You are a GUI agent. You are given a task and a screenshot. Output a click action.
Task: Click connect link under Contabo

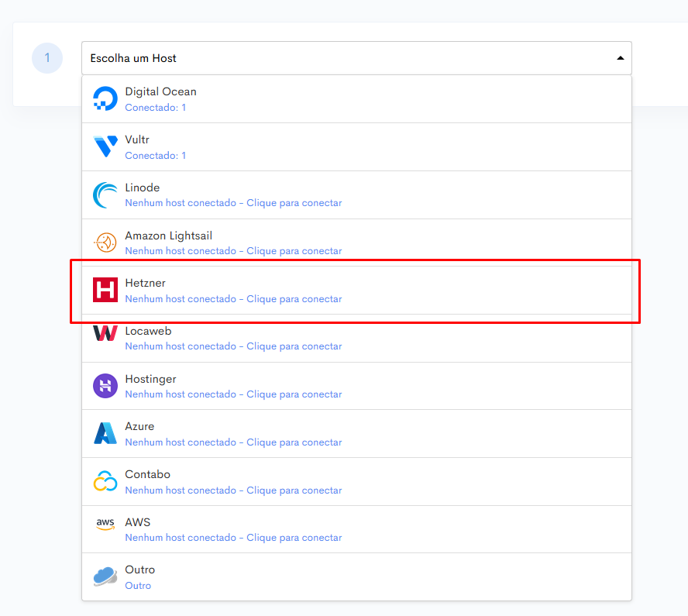point(233,490)
